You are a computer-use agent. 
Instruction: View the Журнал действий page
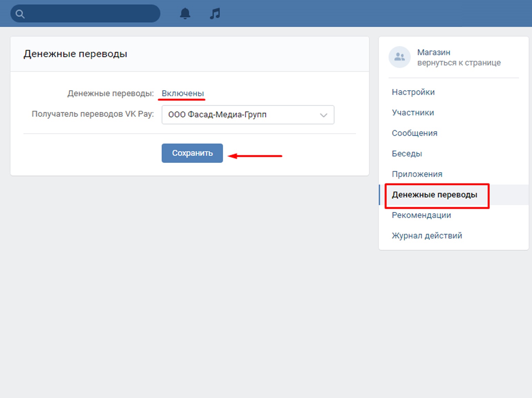(427, 236)
